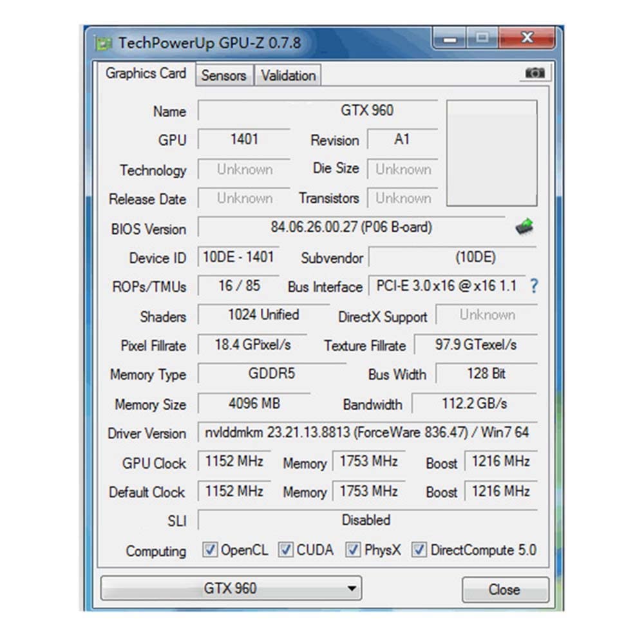Viewport: 644px width, 644px height.
Task: Click the Release Date Unknown field
Action: pyautogui.click(x=244, y=198)
